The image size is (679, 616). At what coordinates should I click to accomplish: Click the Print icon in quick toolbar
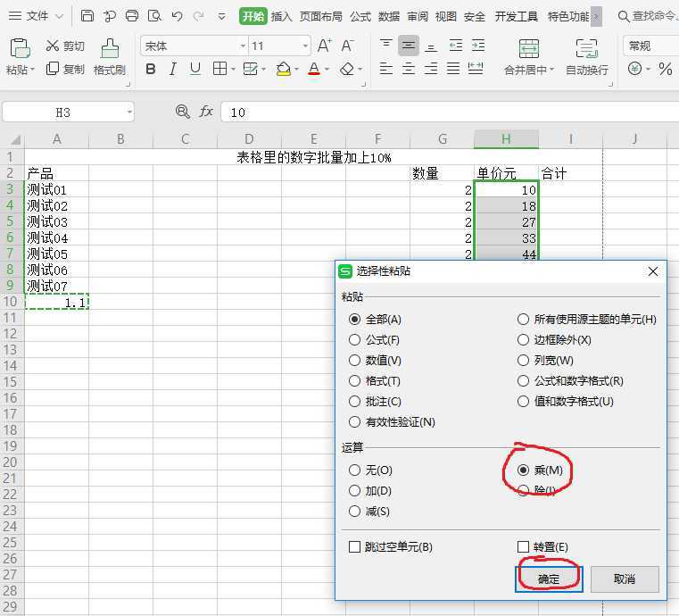132,16
